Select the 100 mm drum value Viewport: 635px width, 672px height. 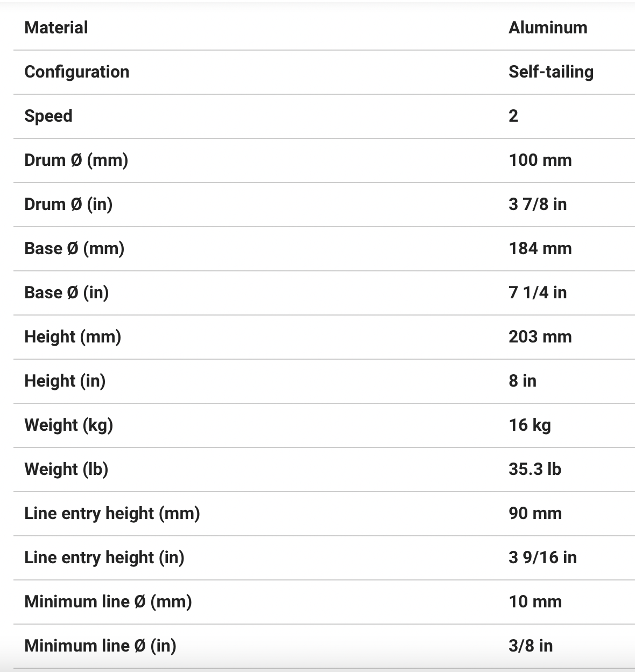540,160
